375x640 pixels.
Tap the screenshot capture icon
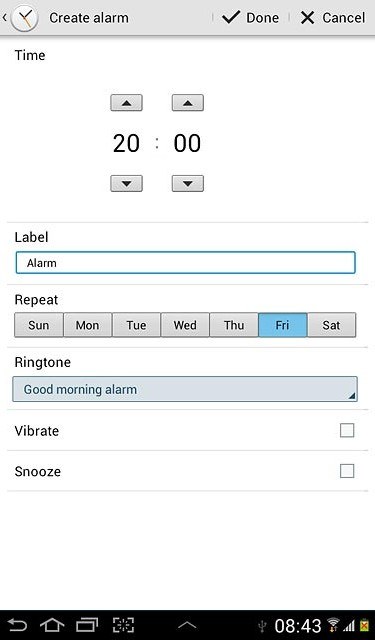[x=123, y=625]
